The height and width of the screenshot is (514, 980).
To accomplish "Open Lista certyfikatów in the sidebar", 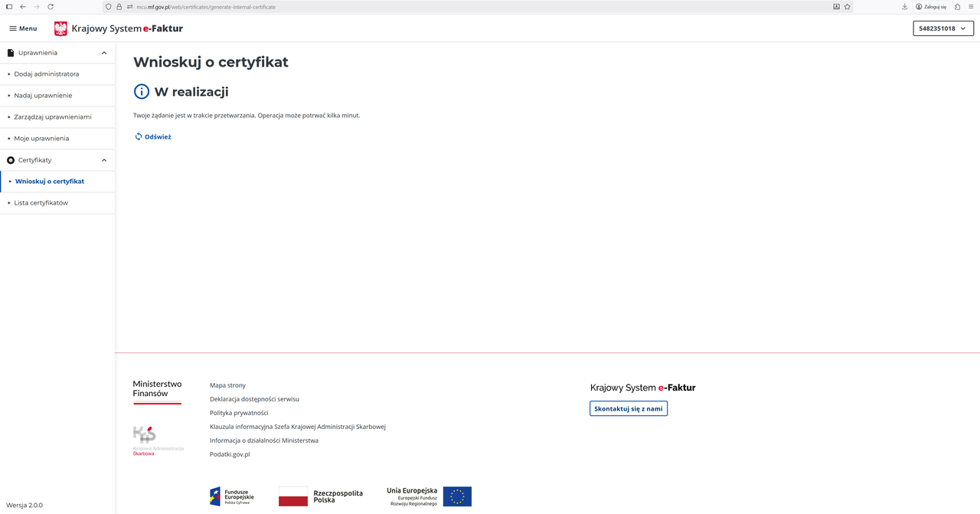I will (x=41, y=203).
